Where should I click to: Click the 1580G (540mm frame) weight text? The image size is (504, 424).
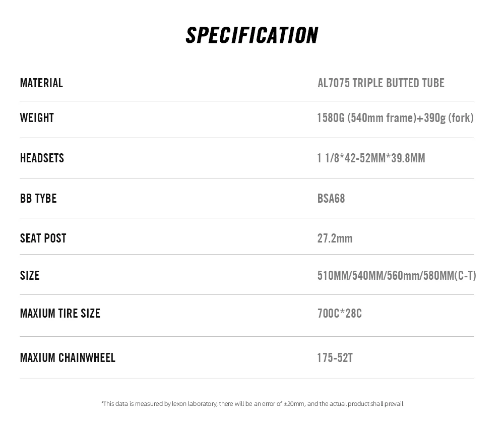[x=366, y=118]
